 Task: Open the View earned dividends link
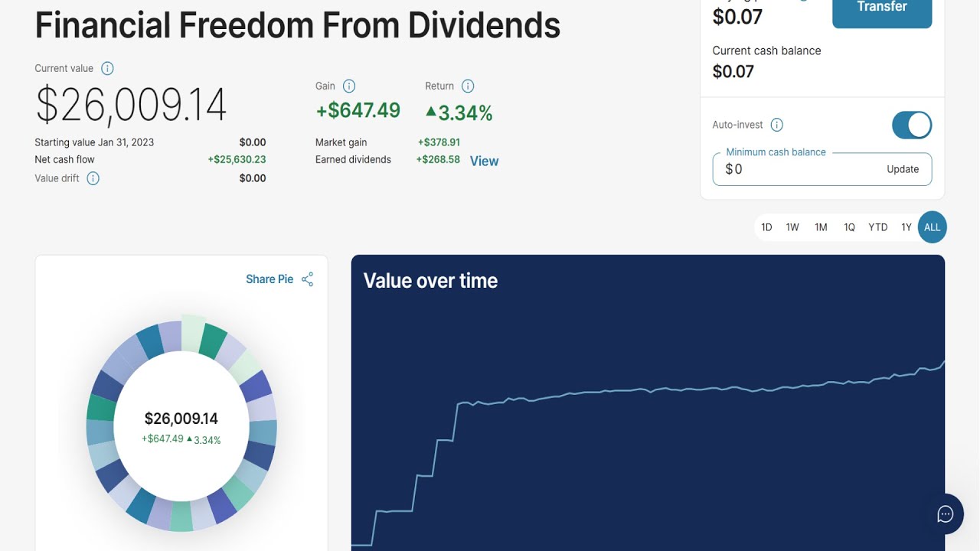(x=484, y=161)
